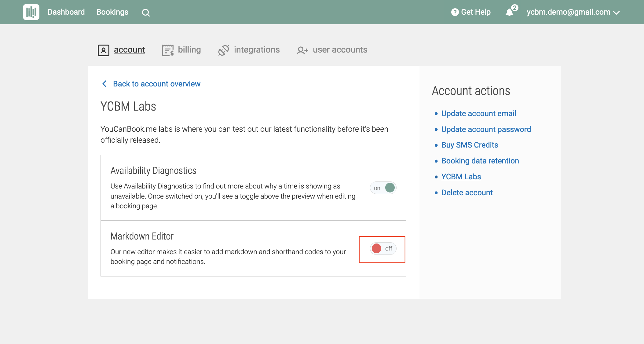Open the Dashboard menu item
The image size is (644, 344).
[66, 12]
